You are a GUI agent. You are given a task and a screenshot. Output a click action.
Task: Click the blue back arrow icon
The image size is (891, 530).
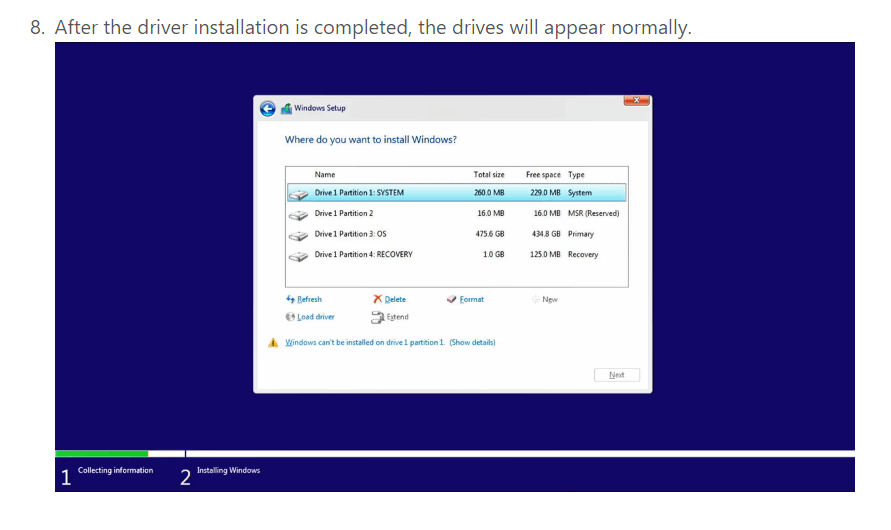point(268,108)
